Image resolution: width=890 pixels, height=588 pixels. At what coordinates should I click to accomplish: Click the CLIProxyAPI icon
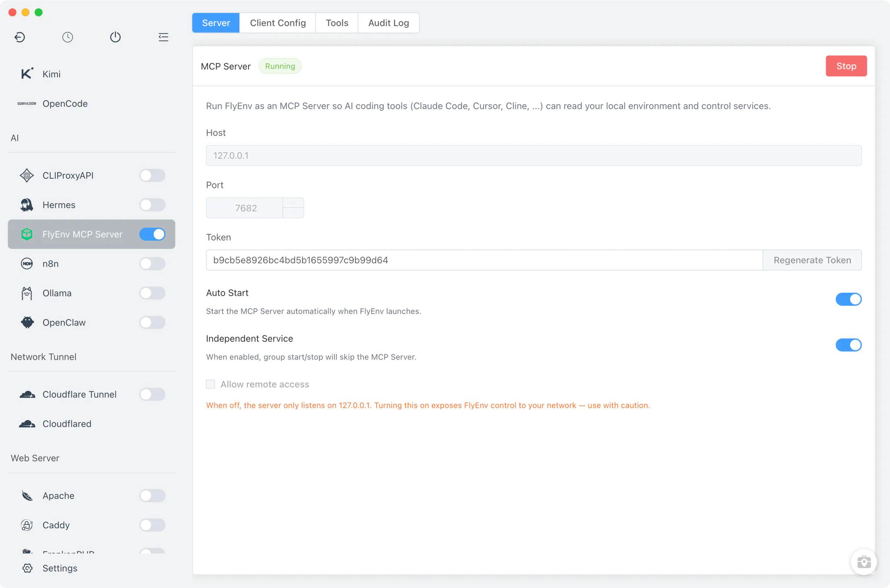[x=27, y=175]
